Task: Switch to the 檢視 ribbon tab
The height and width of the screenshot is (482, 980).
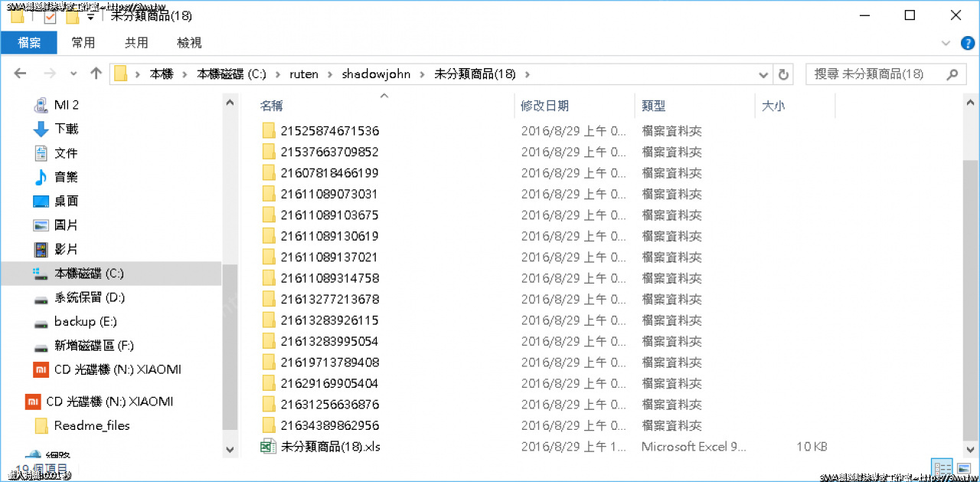Action: (x=189, y=42)
